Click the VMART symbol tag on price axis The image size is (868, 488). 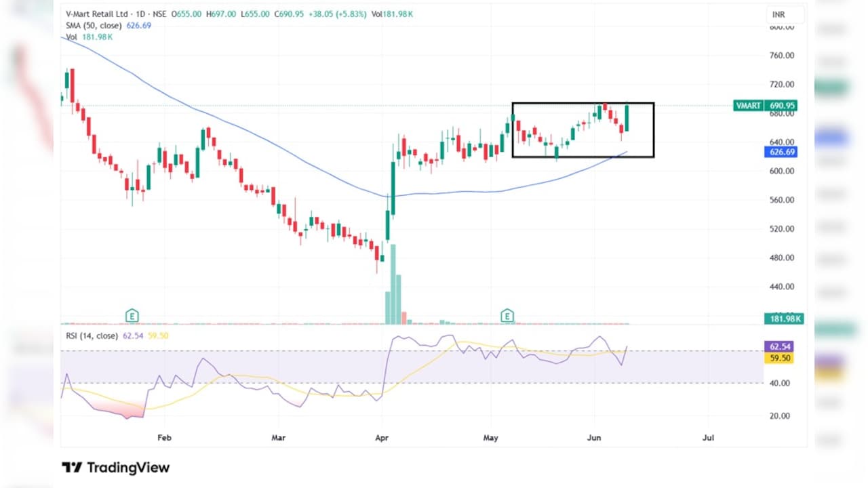748,106
